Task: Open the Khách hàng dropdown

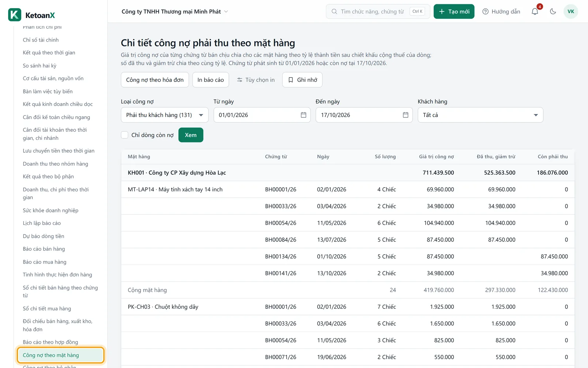Action: (x=480, y=115)
